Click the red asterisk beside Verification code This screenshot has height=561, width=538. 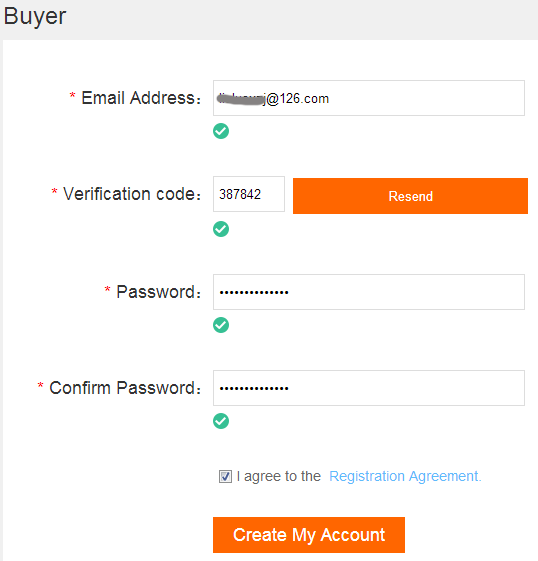click(54, 192)
